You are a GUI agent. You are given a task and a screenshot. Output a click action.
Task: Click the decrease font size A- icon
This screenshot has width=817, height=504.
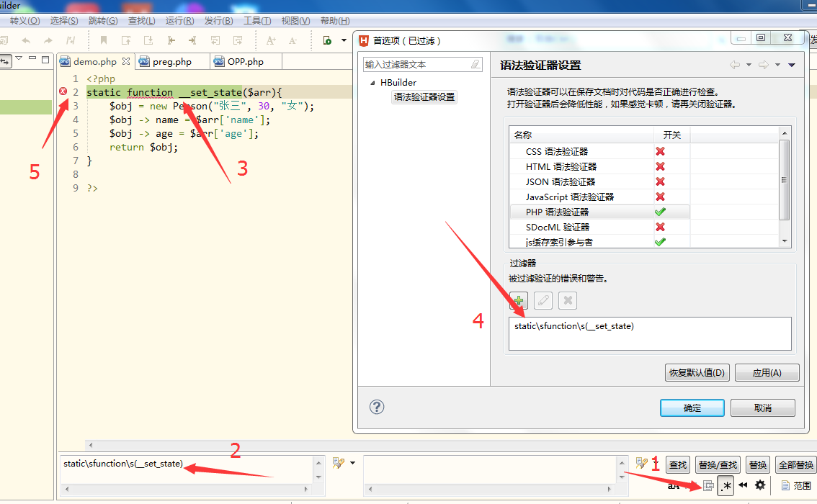coord(293,40)
